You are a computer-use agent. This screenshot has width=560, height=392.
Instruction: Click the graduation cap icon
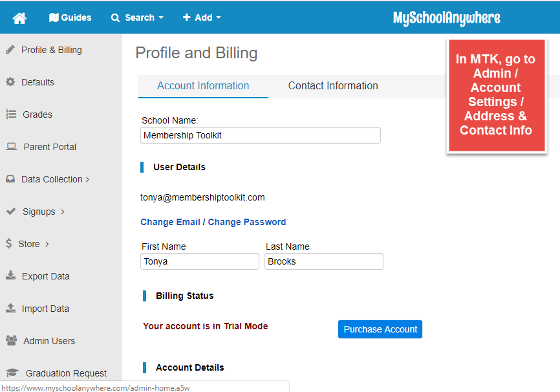12,373
